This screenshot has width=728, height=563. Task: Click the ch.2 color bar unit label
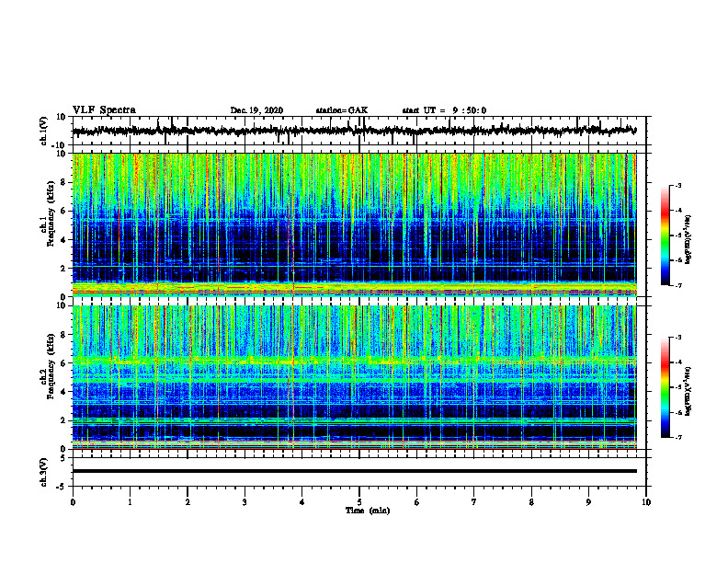[688, 391]
